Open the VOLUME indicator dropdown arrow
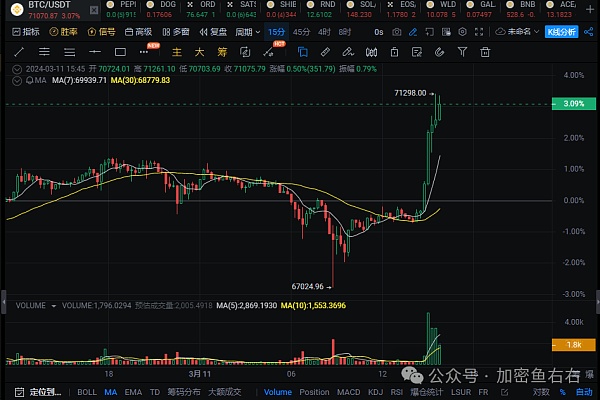This screenshot has width=600, height=400. pos(54,306)
